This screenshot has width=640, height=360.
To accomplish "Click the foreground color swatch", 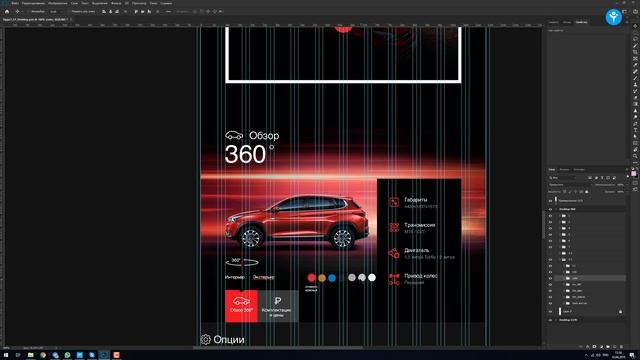I will [x=633, y=173].
